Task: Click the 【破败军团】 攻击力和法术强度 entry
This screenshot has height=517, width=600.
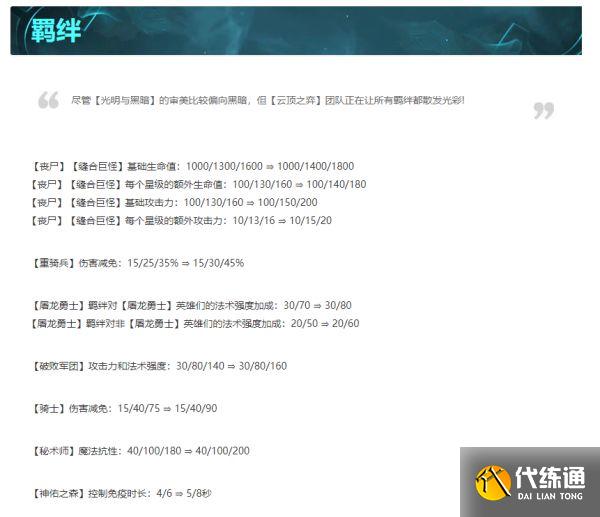Action: 159,366
